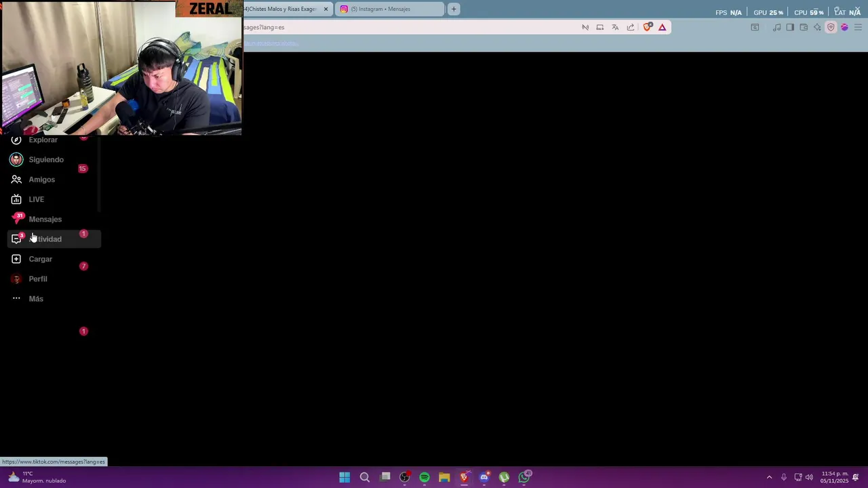Open the Explorar section in TikTok sidebar
Image resolution: width=868 pixels, height=488 pixels.
pyautogui.click(x=43, y=140)
